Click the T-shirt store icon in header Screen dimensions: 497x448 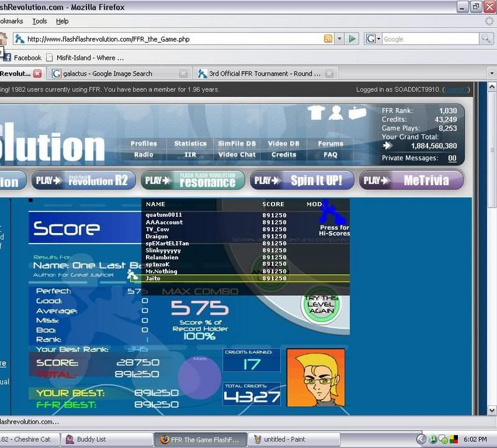coord(316,112)
